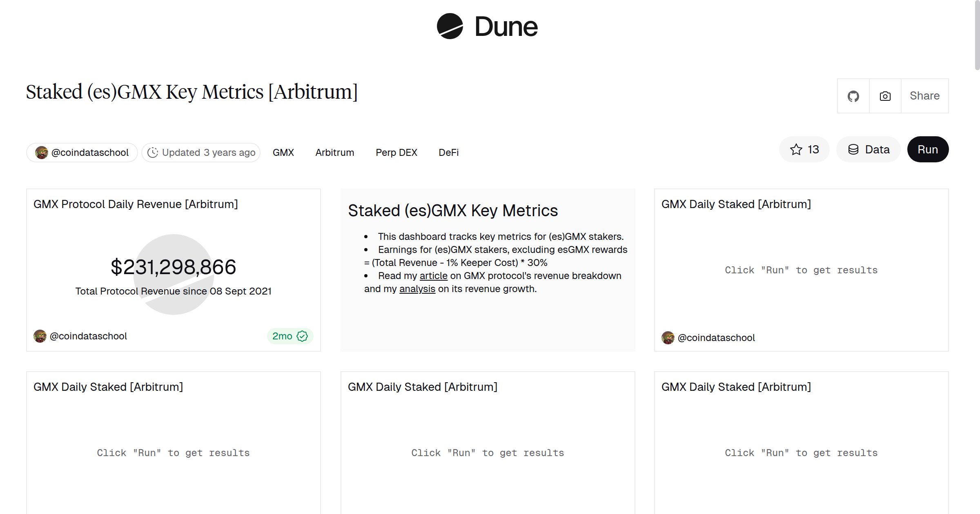Click the green verified checkmark on the revenue widget
The image size is (980, 514).
(302, 336)
